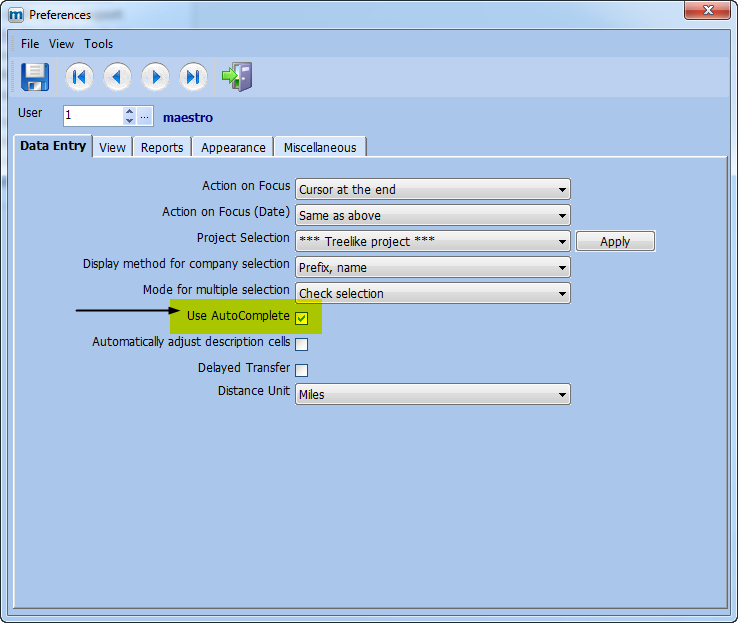Switch to the Miscellaneous tab
The width and height of the screenshot is (738, 623).
pos(319,147)
